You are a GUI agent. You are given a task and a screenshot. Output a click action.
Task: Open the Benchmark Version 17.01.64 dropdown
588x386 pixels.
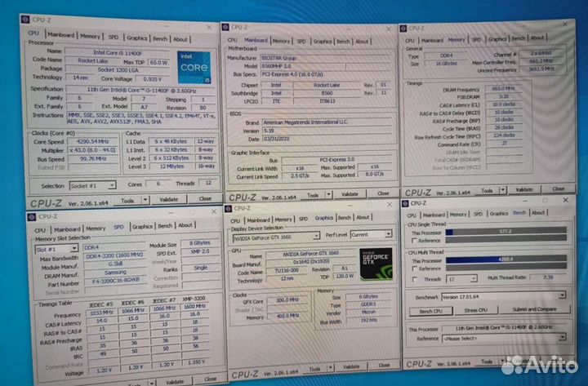503,296
